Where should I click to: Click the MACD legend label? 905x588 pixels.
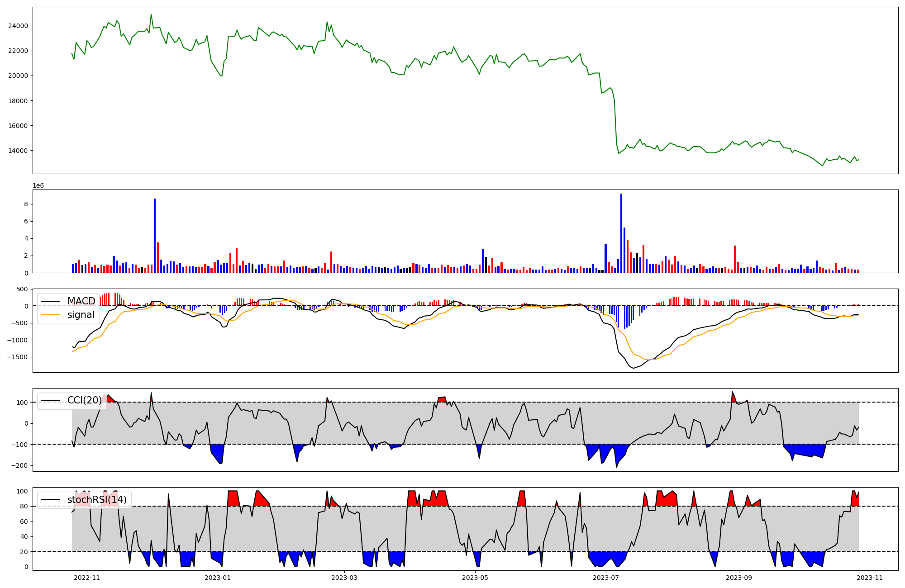pyautogui.click(x=81, y=301)
